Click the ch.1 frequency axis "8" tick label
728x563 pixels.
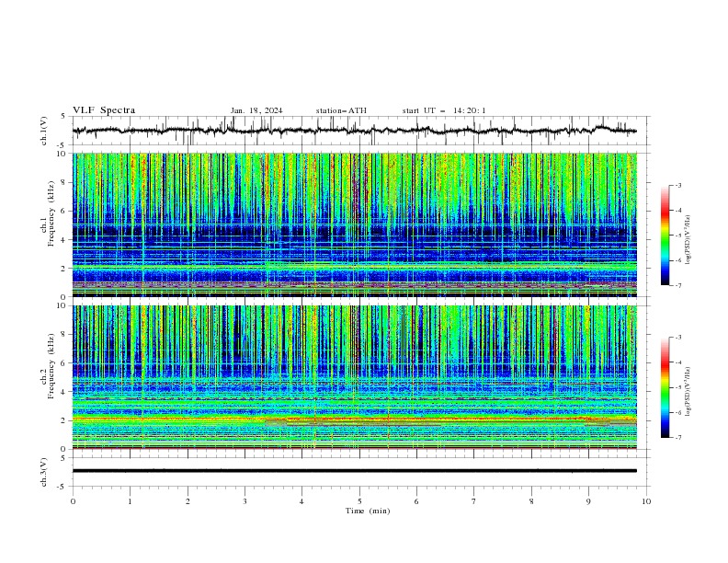coord(63,182)
